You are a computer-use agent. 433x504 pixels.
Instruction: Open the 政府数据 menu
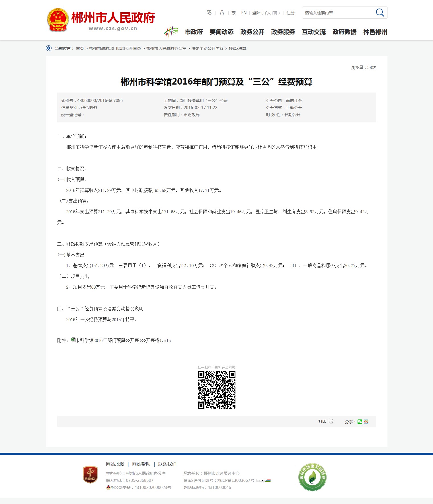point(344,32)
